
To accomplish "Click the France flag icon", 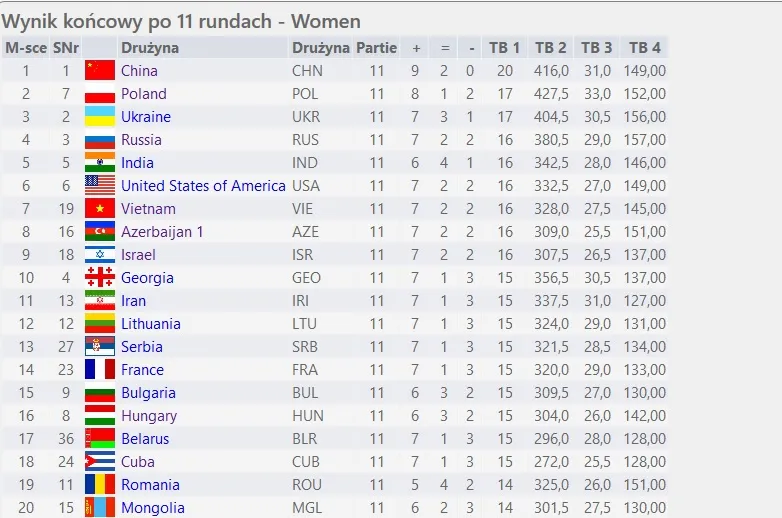I will 100,370.
